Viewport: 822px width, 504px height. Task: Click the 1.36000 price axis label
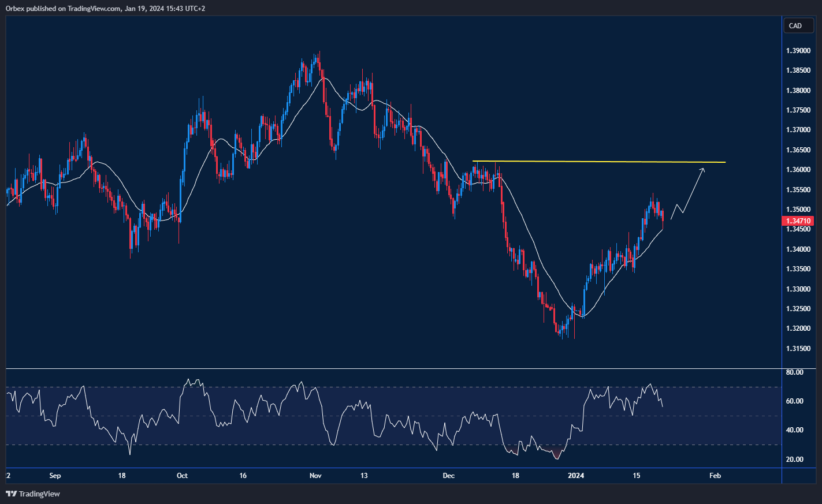tap(797, 170)
